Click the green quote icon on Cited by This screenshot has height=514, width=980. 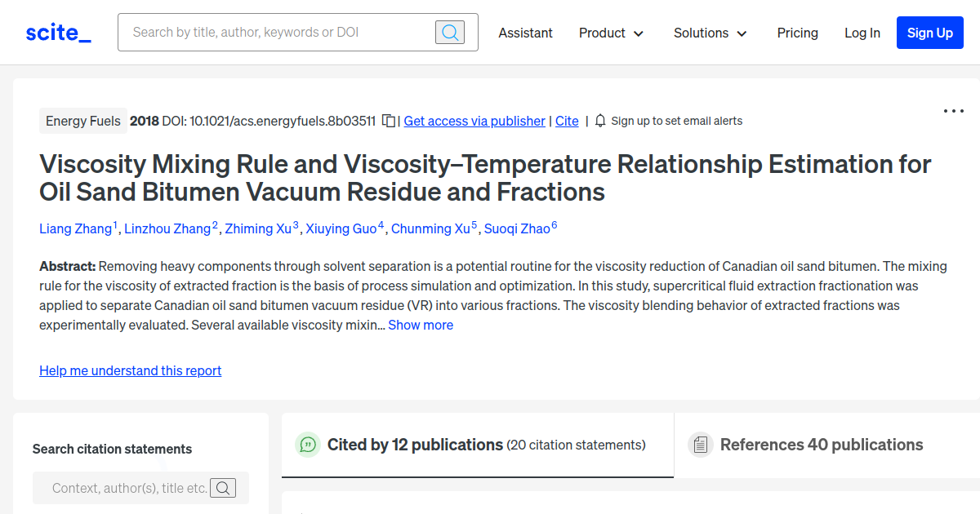point(308,445)
